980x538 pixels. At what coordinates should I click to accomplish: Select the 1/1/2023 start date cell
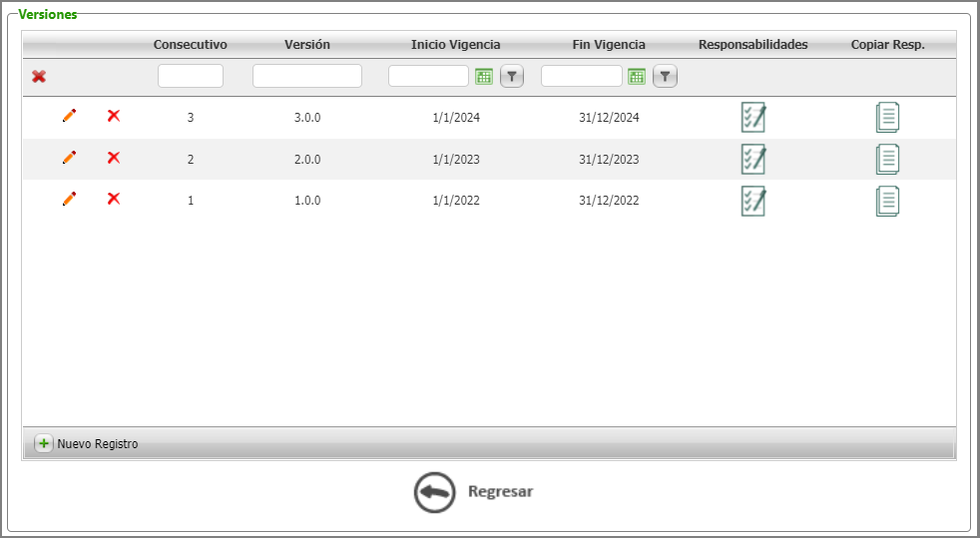coord(456,160)
